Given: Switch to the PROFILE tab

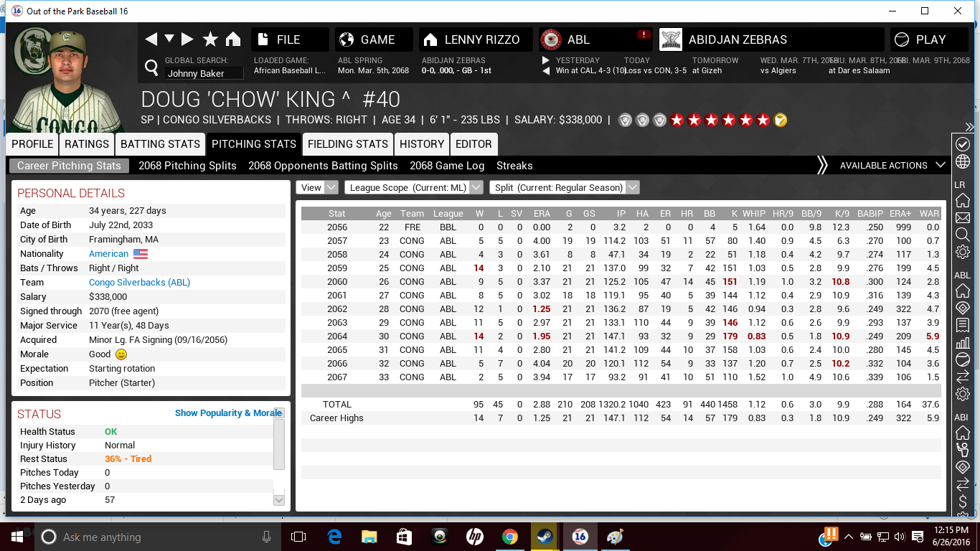Looking at the screenshot, I should pyautogui.click(x=32, y=144).
